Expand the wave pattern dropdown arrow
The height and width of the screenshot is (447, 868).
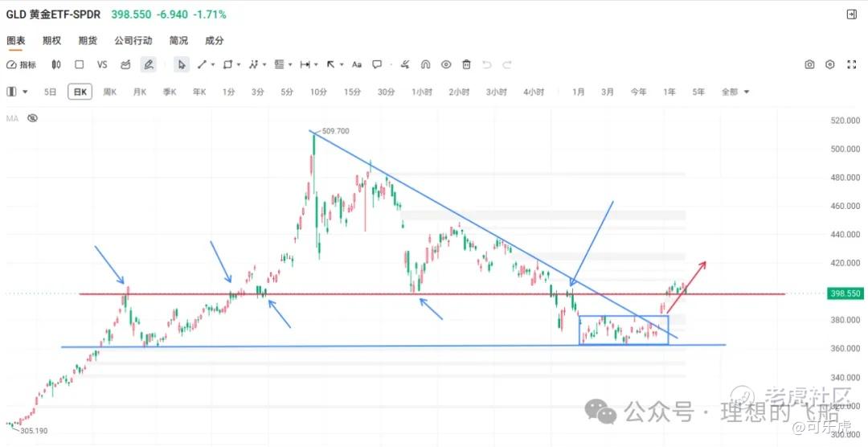[264, 65]
